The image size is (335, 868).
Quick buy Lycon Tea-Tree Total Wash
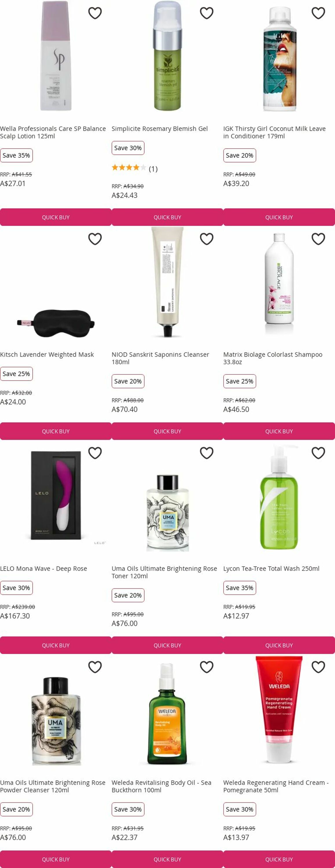pos(279,645)
